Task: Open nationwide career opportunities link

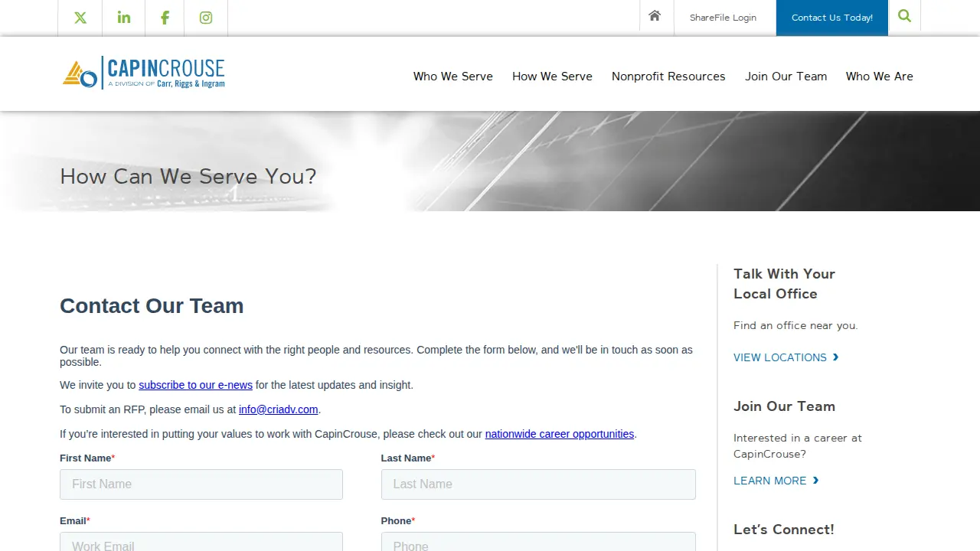Action: click(560, 434)
